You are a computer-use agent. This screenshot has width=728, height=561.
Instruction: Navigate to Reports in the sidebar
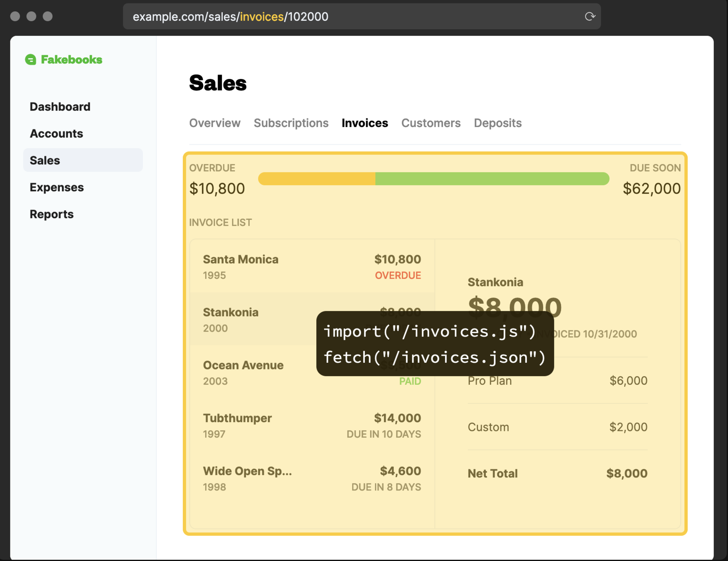(52, 214)
